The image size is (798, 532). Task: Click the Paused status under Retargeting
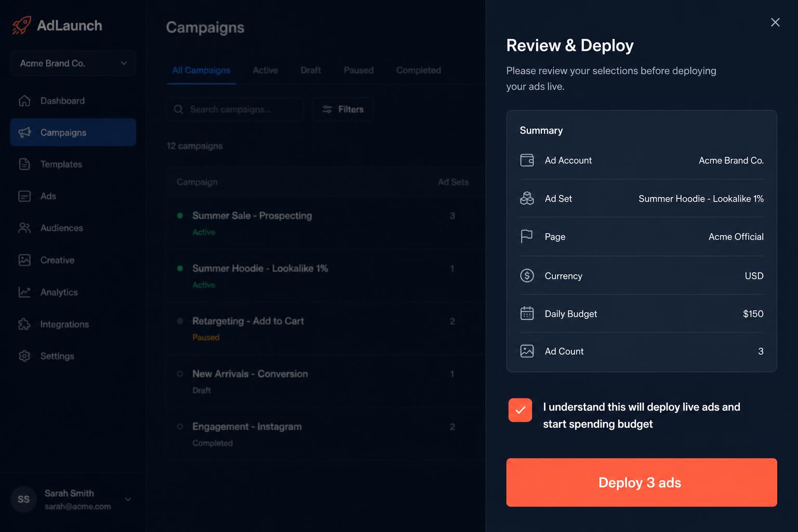pos(206,337)
